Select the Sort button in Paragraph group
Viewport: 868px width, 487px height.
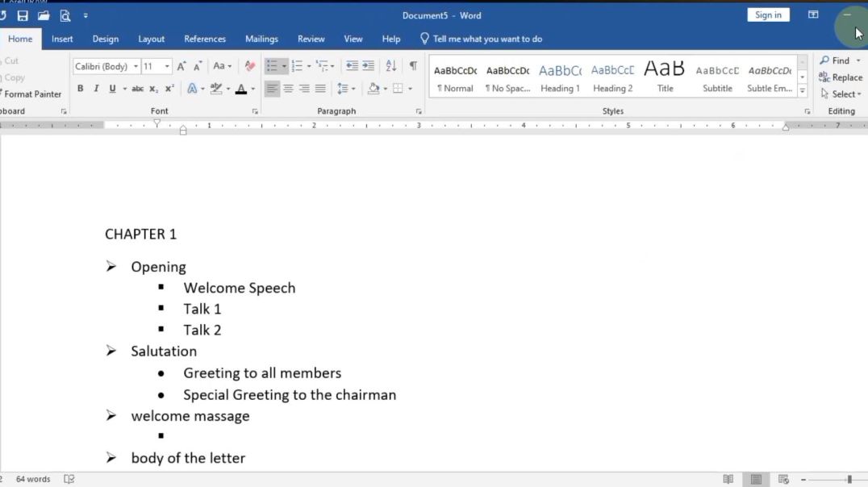[391, 66]
